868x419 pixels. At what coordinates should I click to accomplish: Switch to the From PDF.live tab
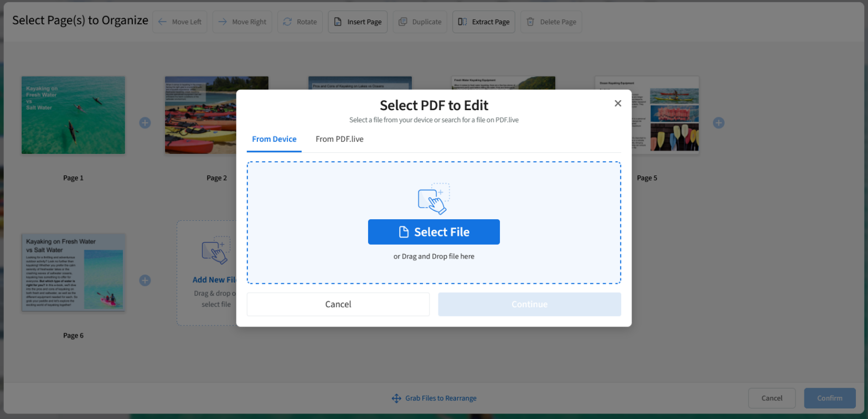[x=339, y=139]
